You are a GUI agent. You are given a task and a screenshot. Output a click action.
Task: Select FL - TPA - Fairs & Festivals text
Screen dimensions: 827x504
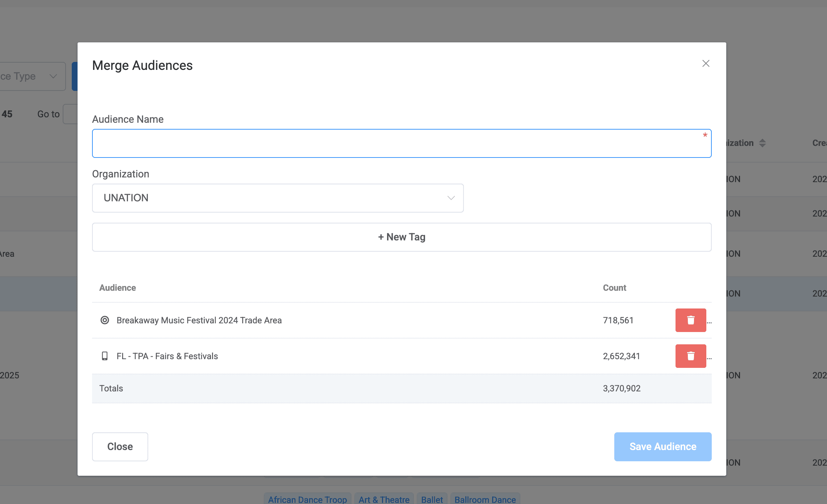[167, 356]
